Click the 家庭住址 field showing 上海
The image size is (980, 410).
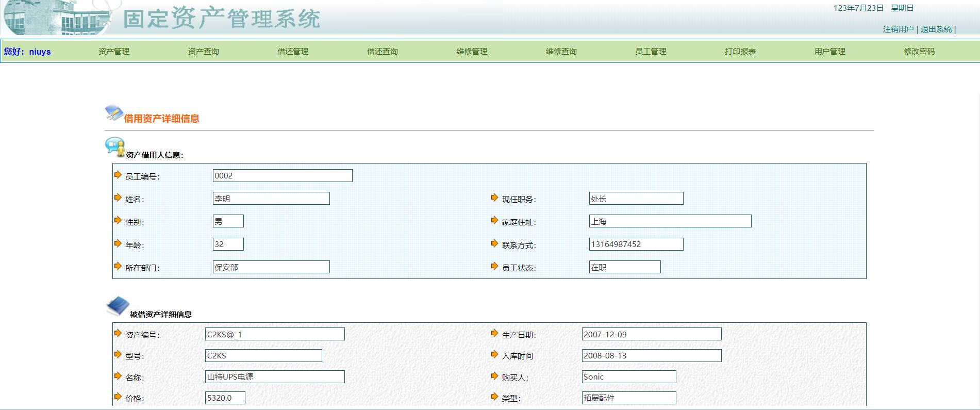tap(670, 221)
